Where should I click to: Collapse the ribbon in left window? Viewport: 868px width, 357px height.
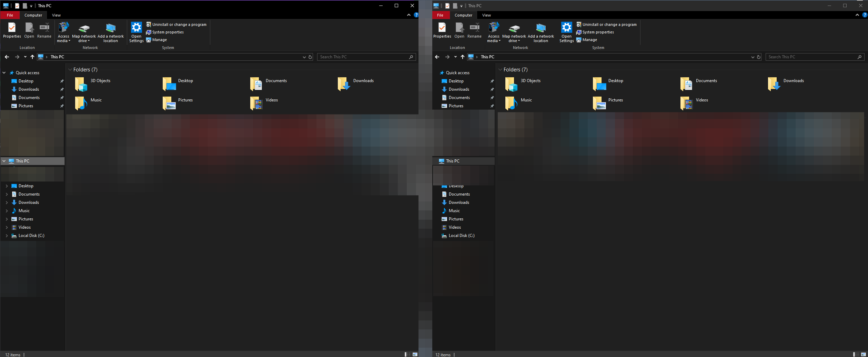409,15
